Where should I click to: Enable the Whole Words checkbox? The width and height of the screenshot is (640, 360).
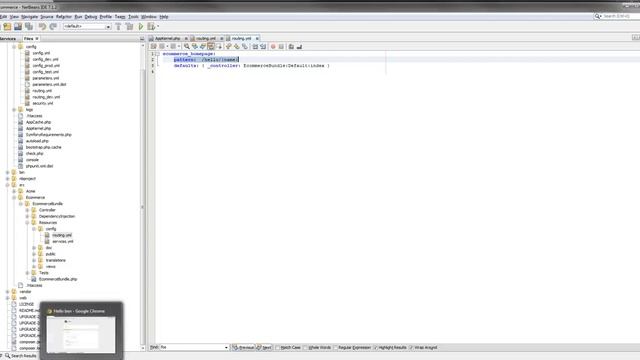click(x=305, y=348)
